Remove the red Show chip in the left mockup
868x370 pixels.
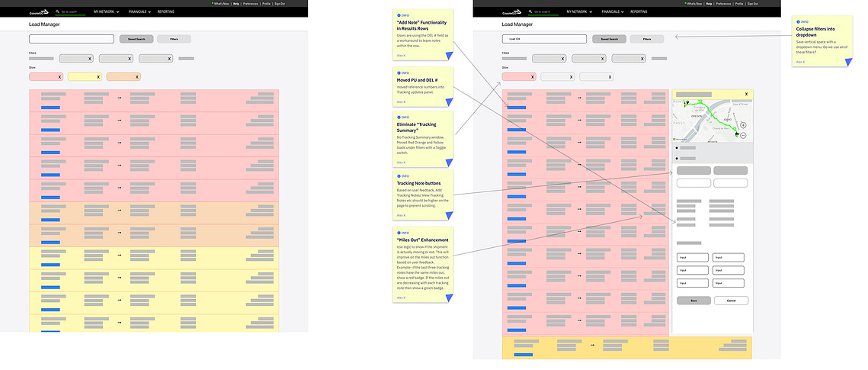coord(59,77)
